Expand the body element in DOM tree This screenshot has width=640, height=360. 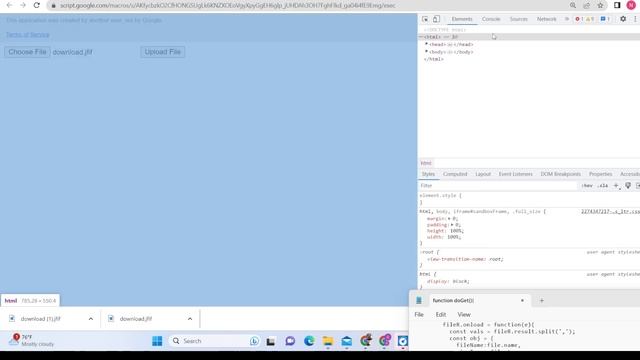click(427, 52)
